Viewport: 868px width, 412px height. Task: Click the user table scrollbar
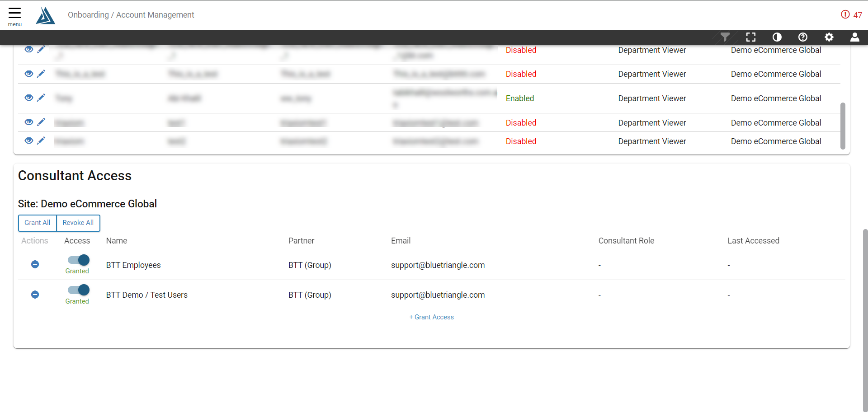coord(843,126)
